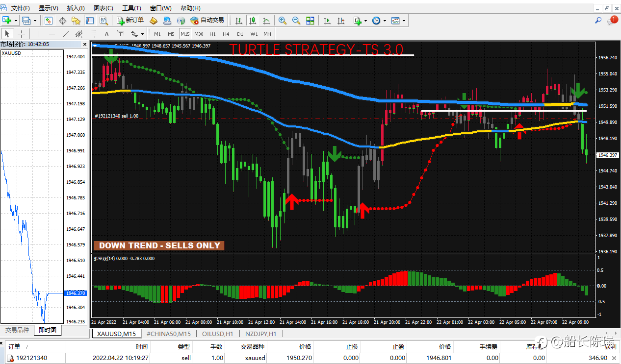Screen dimensions: 621x364
Task: Zoom in on the chart
Action: point(282,20)
